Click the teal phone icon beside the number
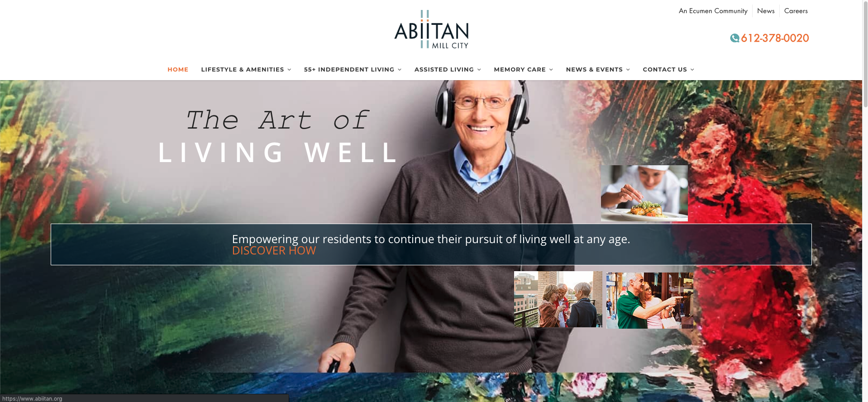This screenshot has height=402, width=868. (734, 38)
